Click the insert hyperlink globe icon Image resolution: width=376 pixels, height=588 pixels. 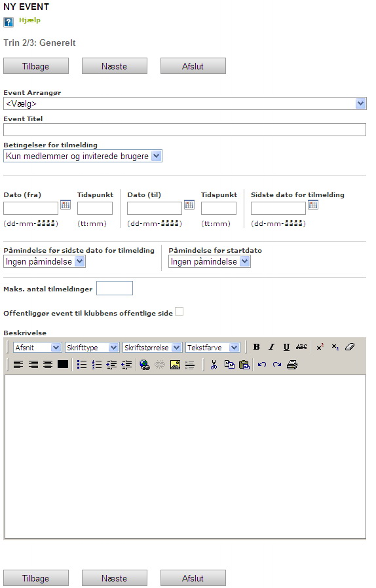coord(145,365)
